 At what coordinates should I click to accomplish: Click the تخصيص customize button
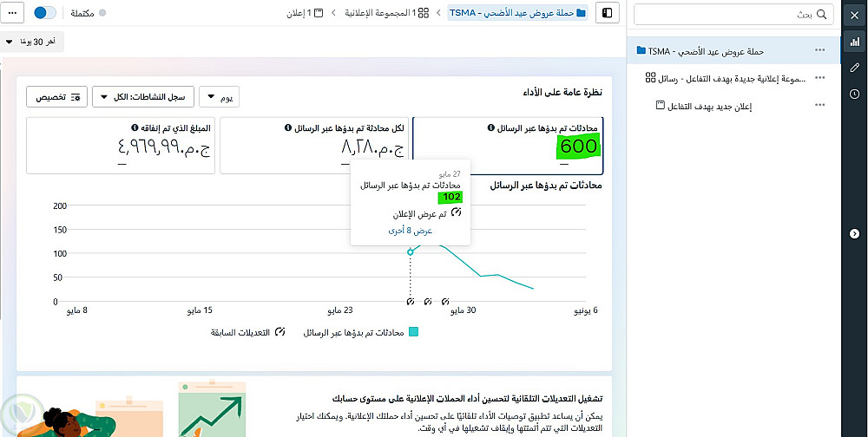[57, 97]
